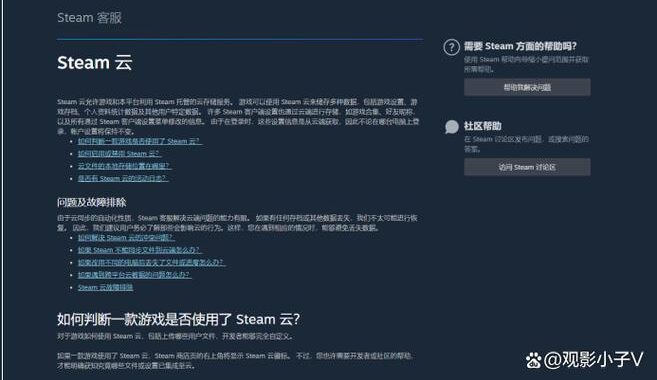Click the Steam 云 page title
Screen dimensions: 657x380
(x=95, y=63)
